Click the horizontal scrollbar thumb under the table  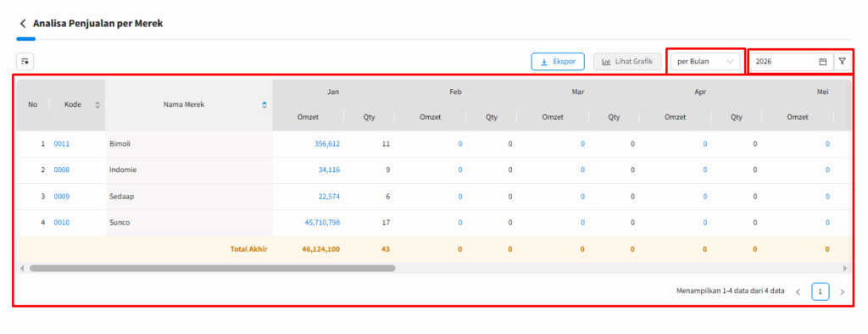pyautogui.click(x=213, y=268)
